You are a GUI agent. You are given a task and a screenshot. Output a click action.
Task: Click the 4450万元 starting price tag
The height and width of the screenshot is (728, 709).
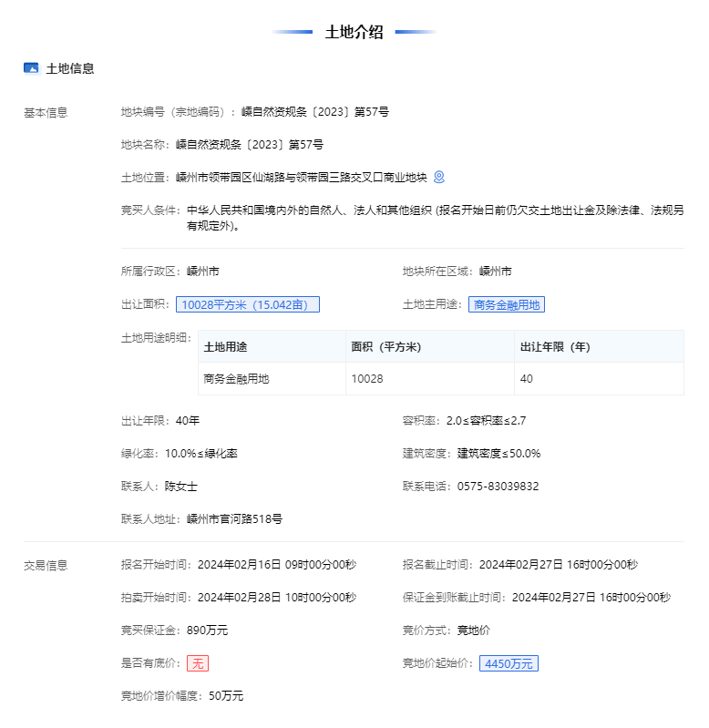[509, 663]
